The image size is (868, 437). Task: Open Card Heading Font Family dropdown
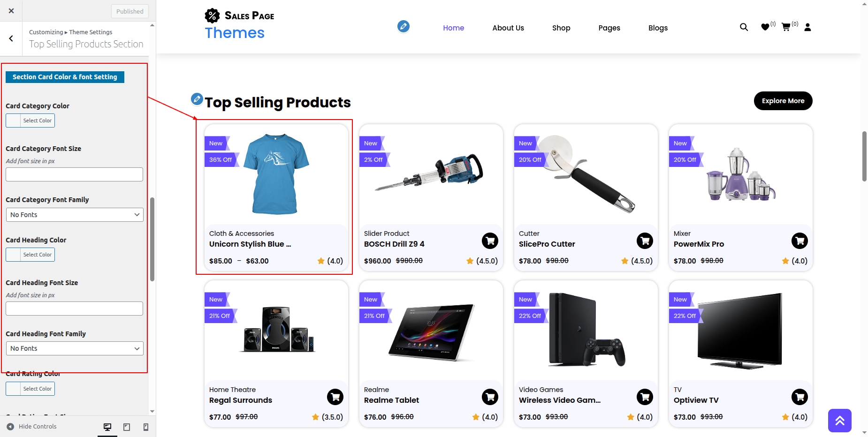click(75, 348)
